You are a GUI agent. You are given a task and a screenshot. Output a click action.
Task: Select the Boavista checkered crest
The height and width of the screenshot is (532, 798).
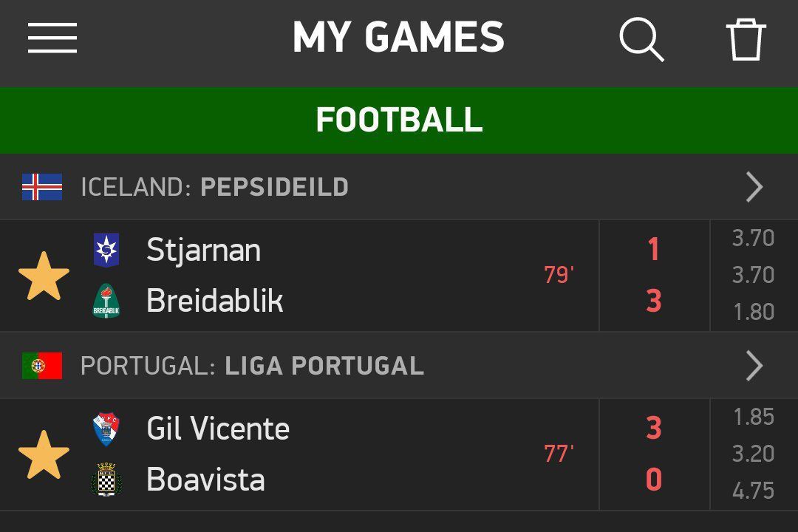106,480
